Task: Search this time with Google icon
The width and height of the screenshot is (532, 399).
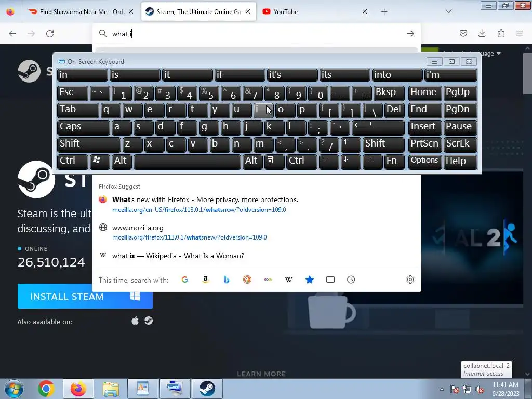Action: click(x=185, y=280)
